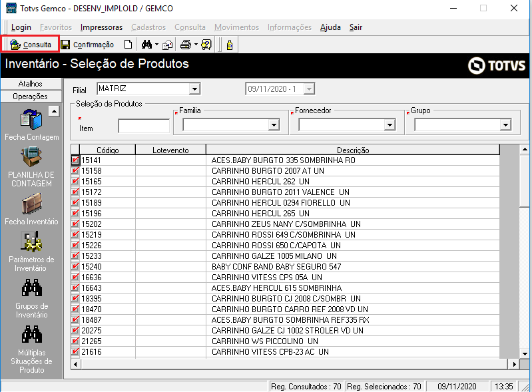Click the table vertical scroll up arrow

point(525,149)
